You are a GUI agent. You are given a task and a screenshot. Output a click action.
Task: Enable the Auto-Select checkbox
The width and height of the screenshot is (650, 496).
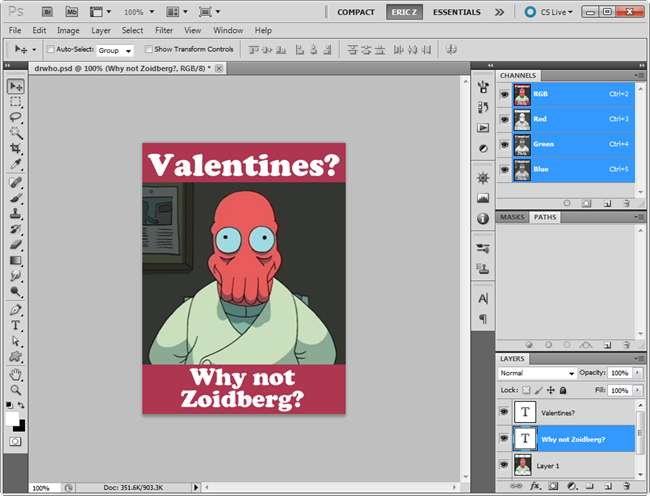50,49
